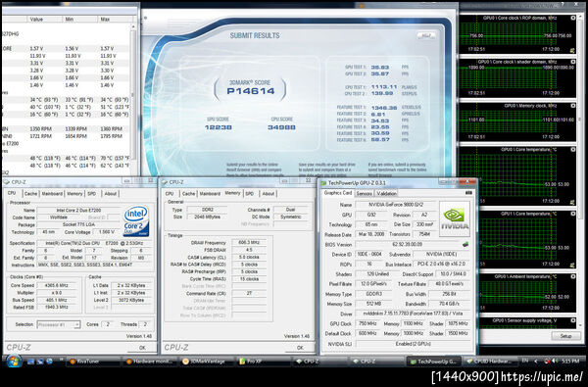
Task: Click the corner box icon of the GPU0 Memory clock graph
Action: point(573,106)
